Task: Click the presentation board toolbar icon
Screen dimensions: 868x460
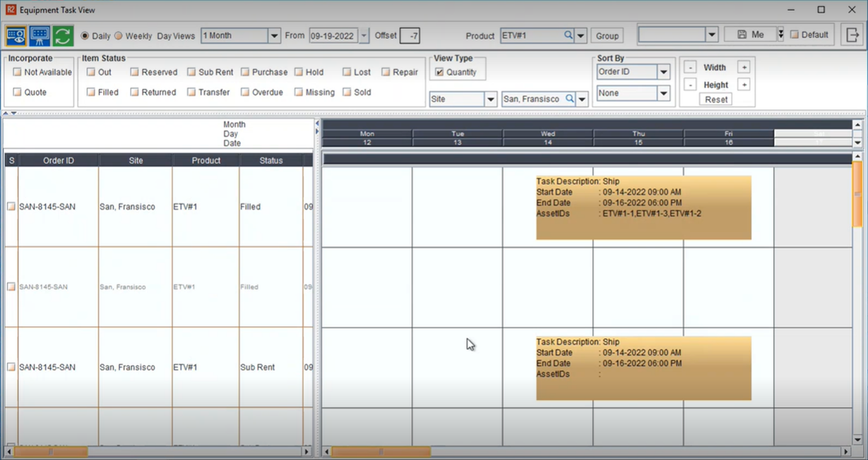Action: click(x=40, y=35)
